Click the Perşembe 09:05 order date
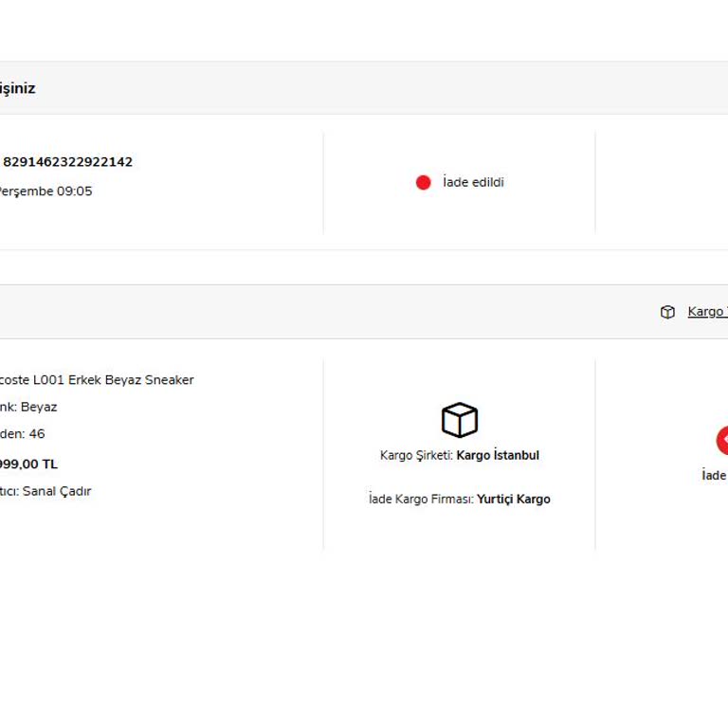This screenshot has width=728, height=728. click(x=45, y=191)
